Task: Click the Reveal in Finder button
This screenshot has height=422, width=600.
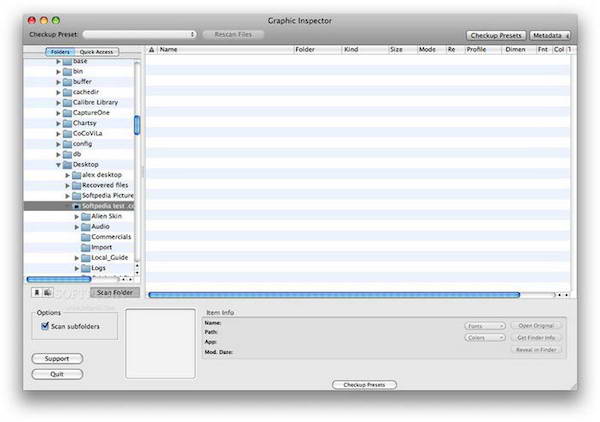Action: click(536, 350)
